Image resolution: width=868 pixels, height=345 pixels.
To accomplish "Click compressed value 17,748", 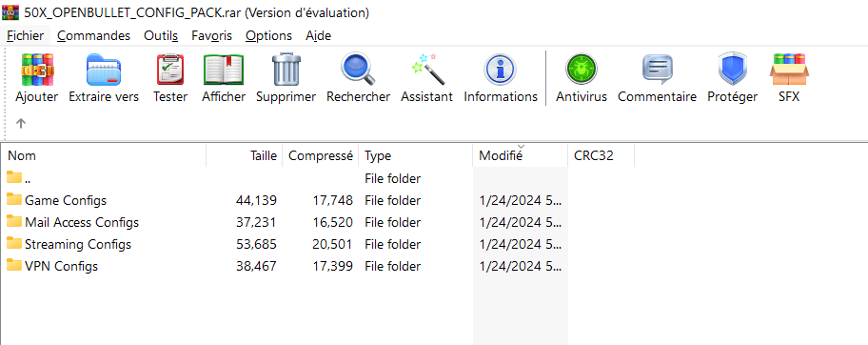I will (x=332, y=200).
